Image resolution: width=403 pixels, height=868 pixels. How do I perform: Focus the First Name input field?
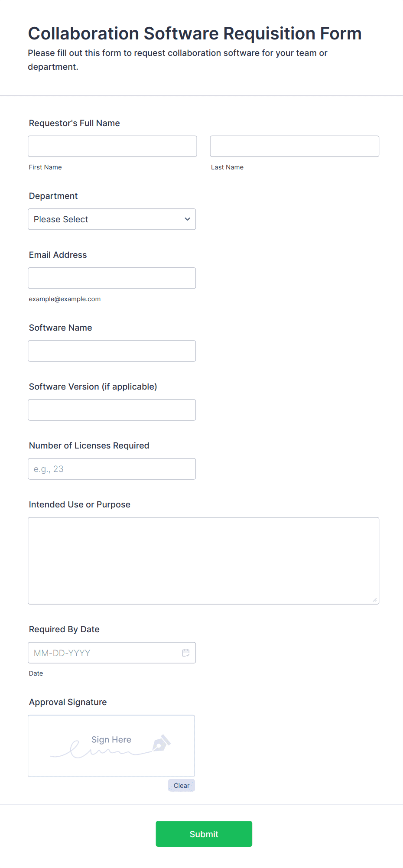(112, 146)
